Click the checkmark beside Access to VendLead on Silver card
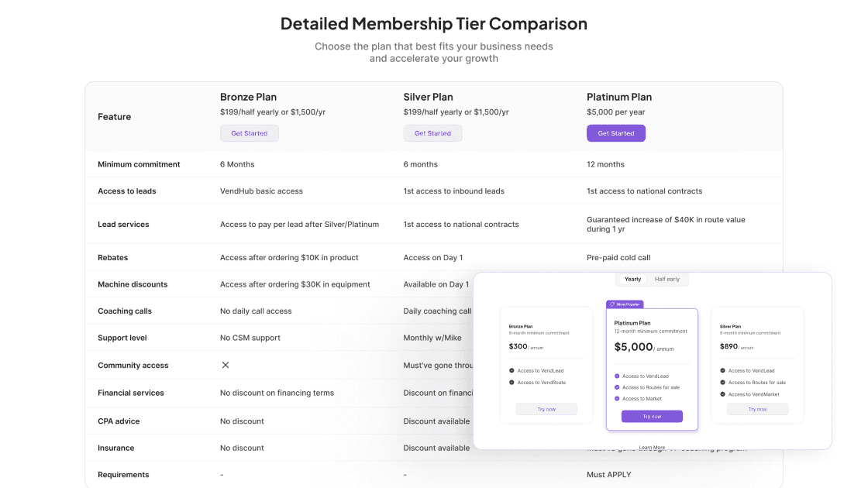The height and width of the screenshot is (488, 868). 722,370
